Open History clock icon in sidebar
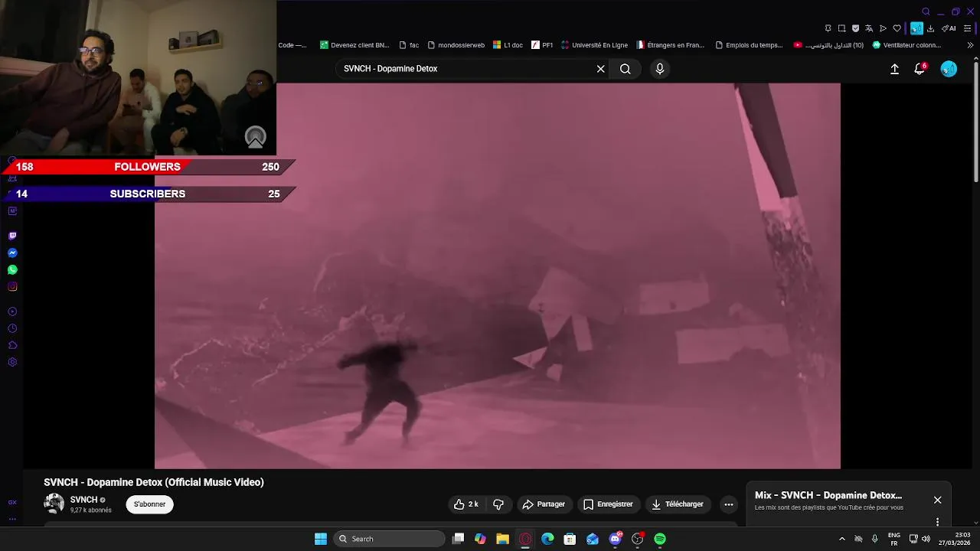Image resolution: width=980 pixels, height=551 pixels. pyautogui.click(x=12, y=328)
